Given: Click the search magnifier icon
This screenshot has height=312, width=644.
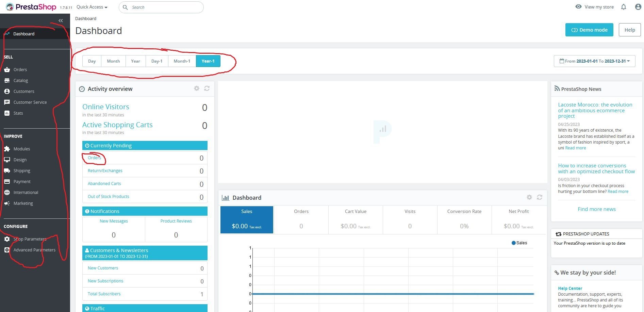Looking at the screenshot, I should [125, 7].
